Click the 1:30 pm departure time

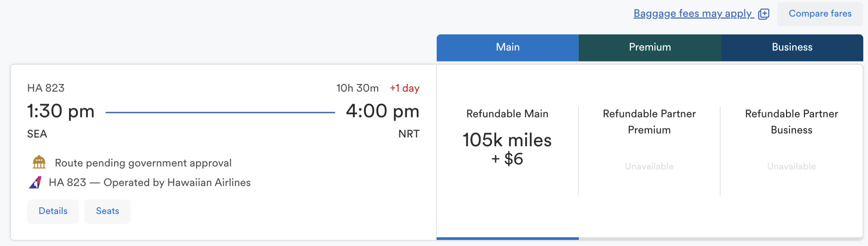tap(61, 111)
